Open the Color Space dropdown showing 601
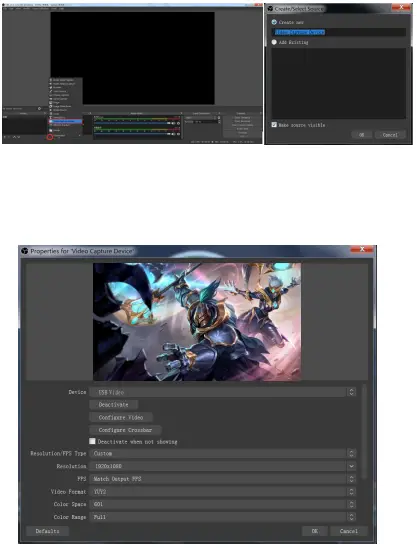The image size is (417, 552). tap(222, 504)
